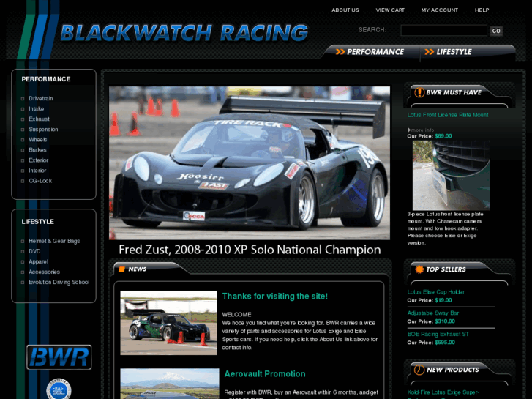Open Aerovault Promotion headline
The height and width of the screenshot is (399, 532).
265,374
